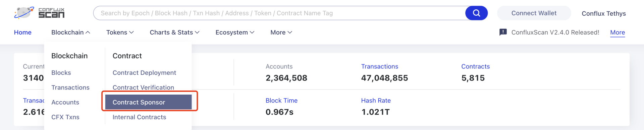Screen dimensions: 644x130
Task: Click the ConfluxScan logo
Action: click(39, 13)
